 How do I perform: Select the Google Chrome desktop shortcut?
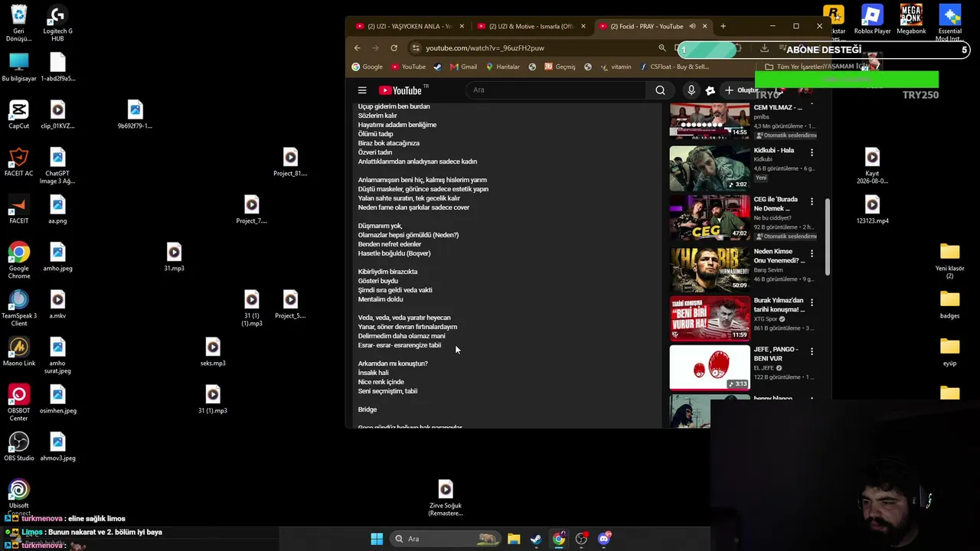click(x=18, y=260)
